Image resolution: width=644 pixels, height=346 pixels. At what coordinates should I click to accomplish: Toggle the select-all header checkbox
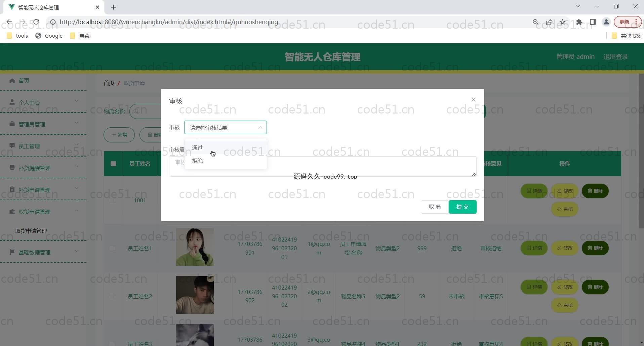[113, 164]
